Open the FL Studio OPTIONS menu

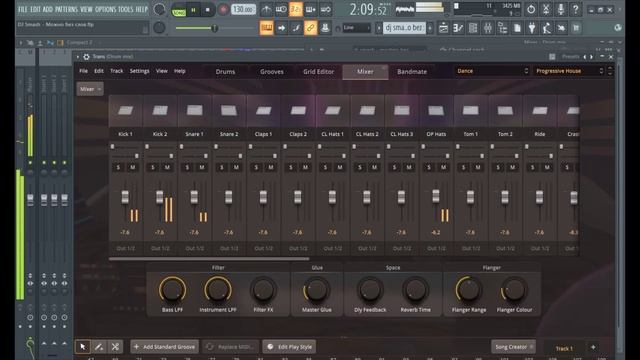(105, 9)
